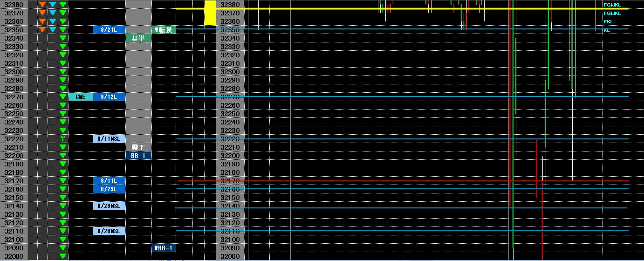Select the 基準 label

point(138,38)
